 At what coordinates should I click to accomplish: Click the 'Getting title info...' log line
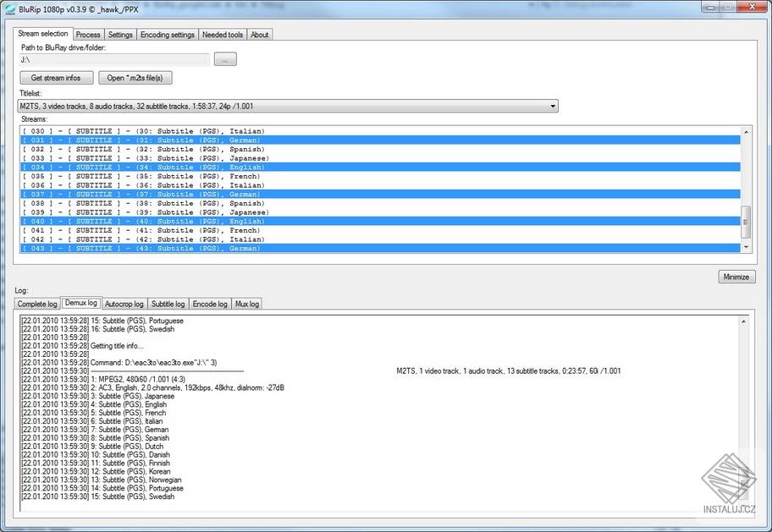tap(83, 346)
